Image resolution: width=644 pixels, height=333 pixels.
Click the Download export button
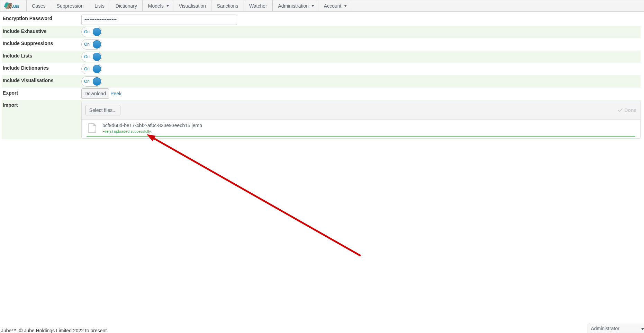(95, 94)
